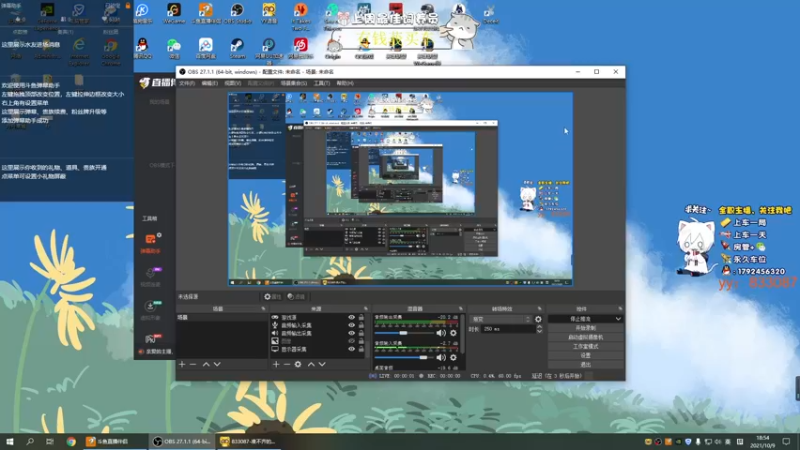Pop out the 混音器 dock panel
This screenshot has width=800, height=450.
click(x=461, y=309)
